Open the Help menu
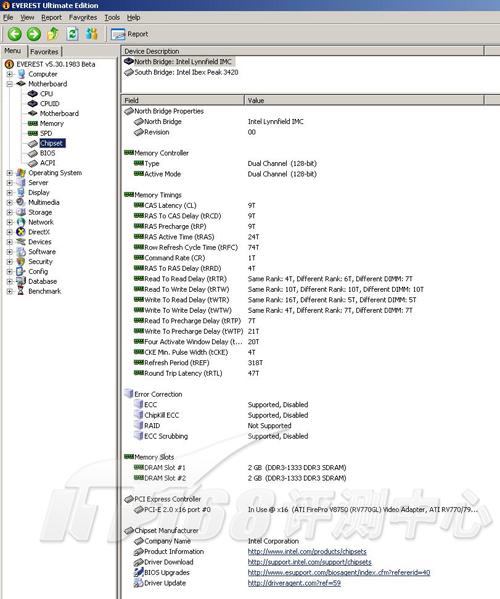This screenshot has width=500, height=599. 133,18
